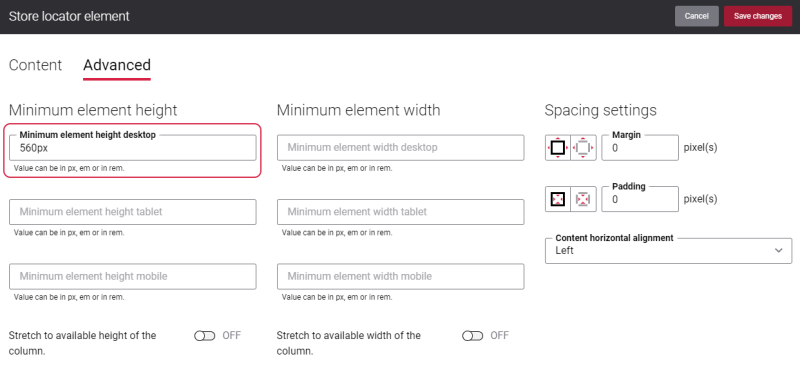Select the individual-sides padding icon
The image size is (800, 370).
[x=583, y=199]
